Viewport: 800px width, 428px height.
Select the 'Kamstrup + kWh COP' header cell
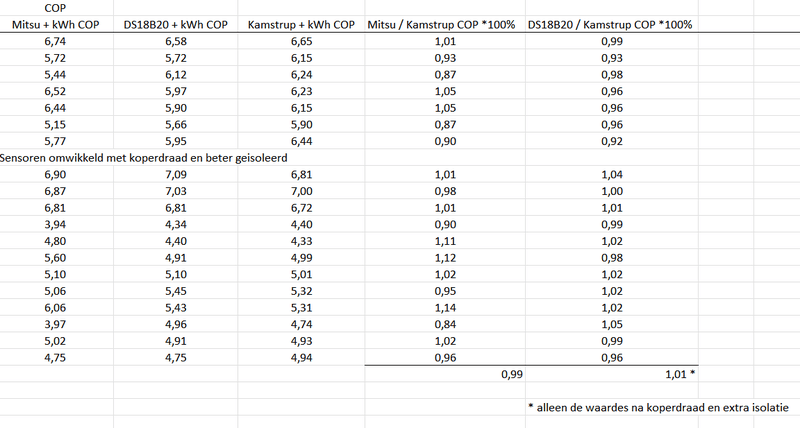[301, 24]
